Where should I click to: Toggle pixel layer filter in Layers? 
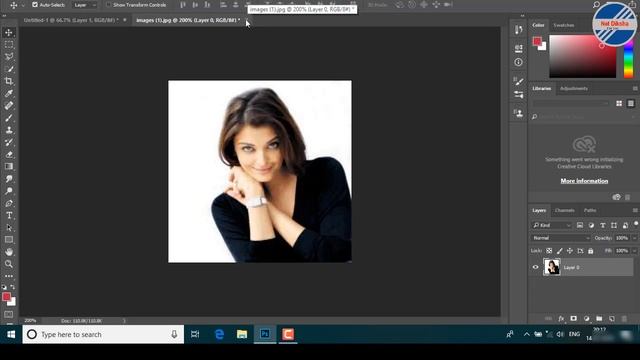point(580,225)
